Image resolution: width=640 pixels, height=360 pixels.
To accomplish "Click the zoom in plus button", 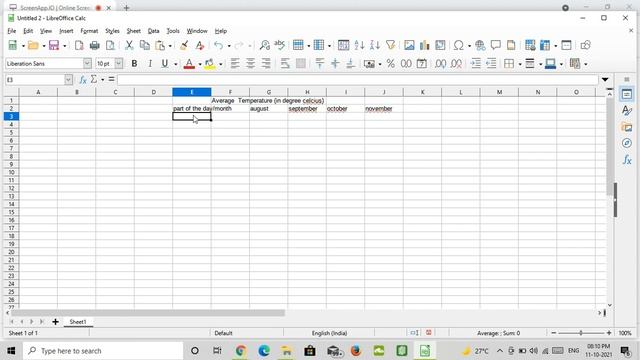I will tap(609, 333).
